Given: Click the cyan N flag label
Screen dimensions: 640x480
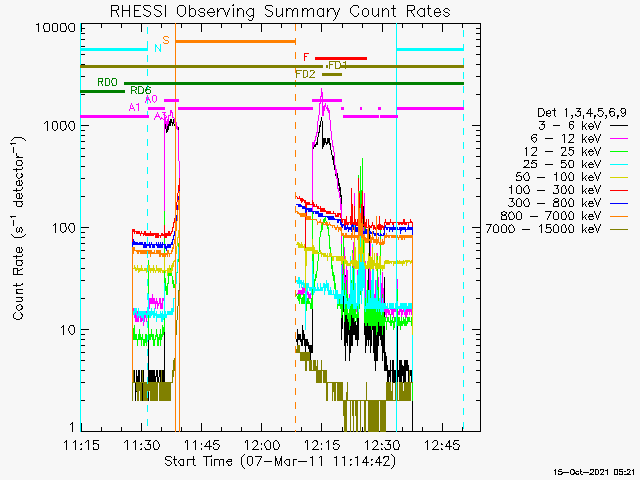Looking at the screenshot, I should pos(158,48).
